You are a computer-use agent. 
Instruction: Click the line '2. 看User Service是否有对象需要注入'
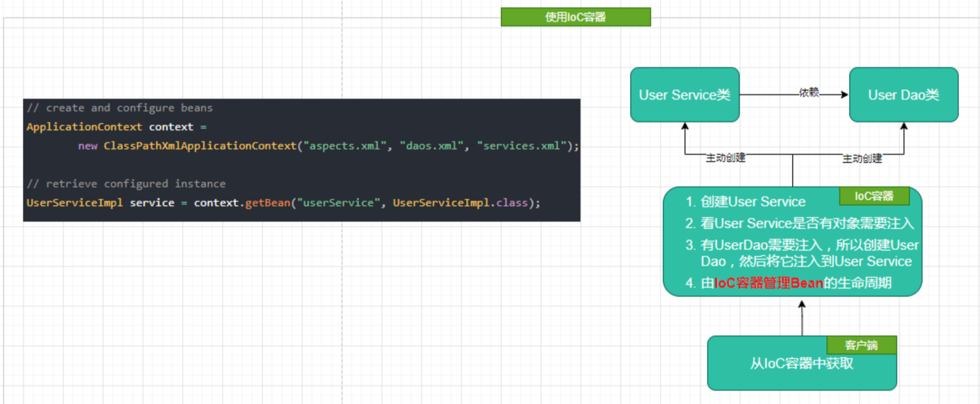799,223
